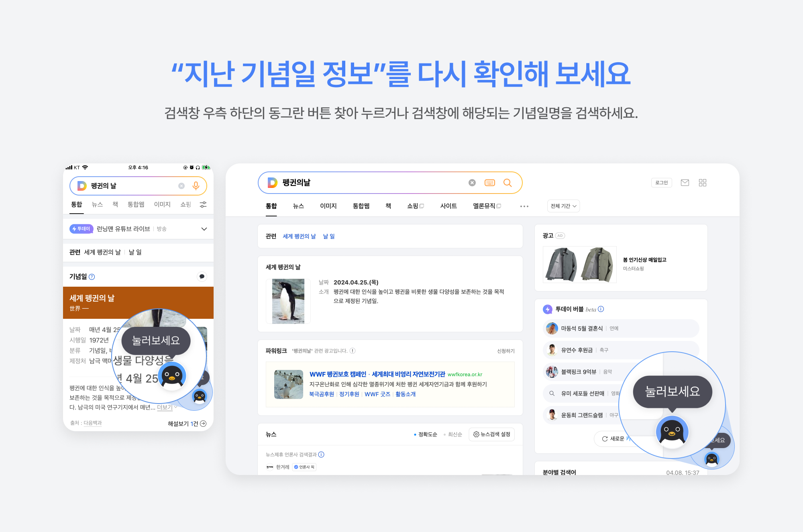803x532 pixels.
Task: Tap the 투데이 lightning badge on mobile
Action: [x=82, y=229]
